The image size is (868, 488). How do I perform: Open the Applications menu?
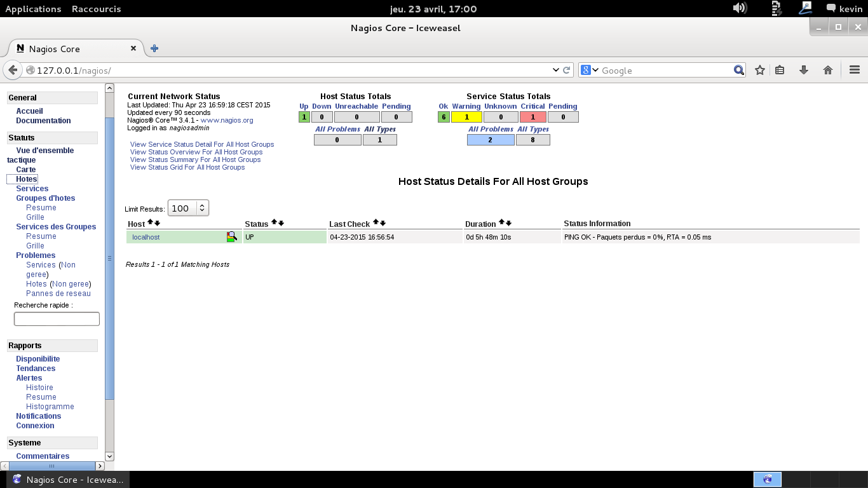[33, 9]
